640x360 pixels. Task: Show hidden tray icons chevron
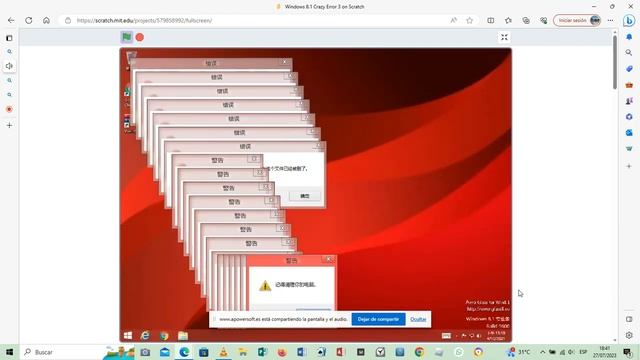(x=542, y=352)
